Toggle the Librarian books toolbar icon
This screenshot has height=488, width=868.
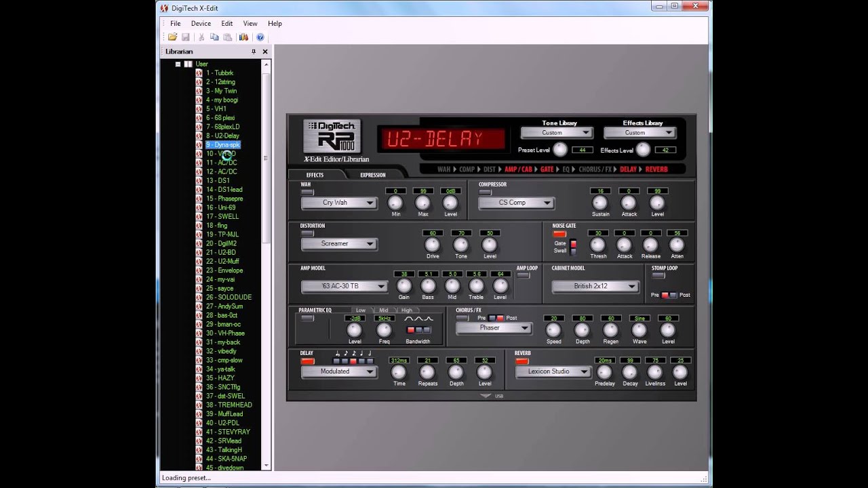tap(243, 37)
